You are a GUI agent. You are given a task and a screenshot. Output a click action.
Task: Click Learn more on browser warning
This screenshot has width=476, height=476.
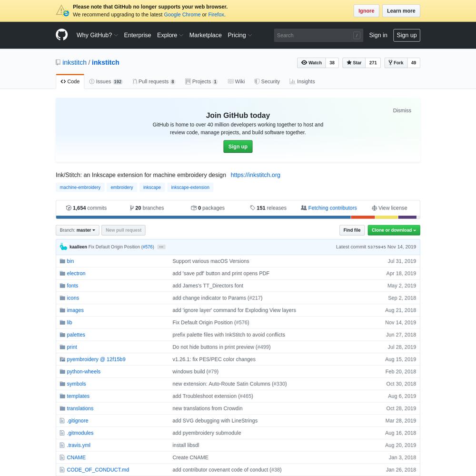click(x=401, y=11)
